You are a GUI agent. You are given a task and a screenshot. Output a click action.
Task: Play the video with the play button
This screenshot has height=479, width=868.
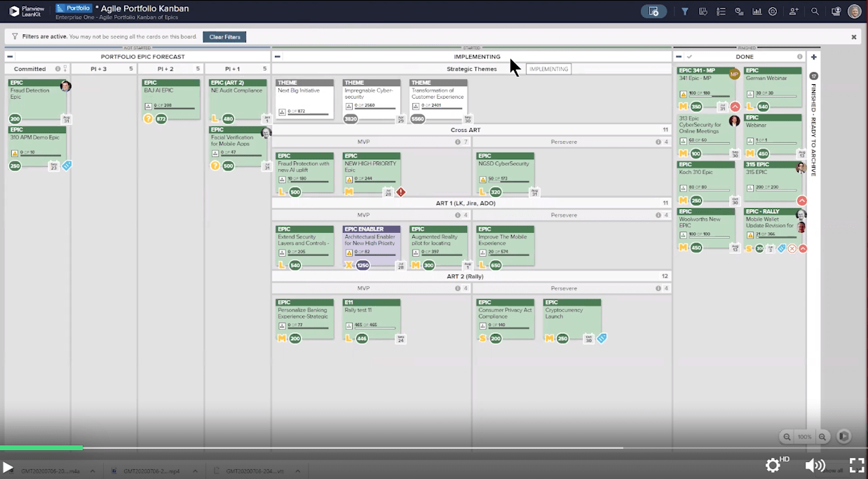coord(8,467)
